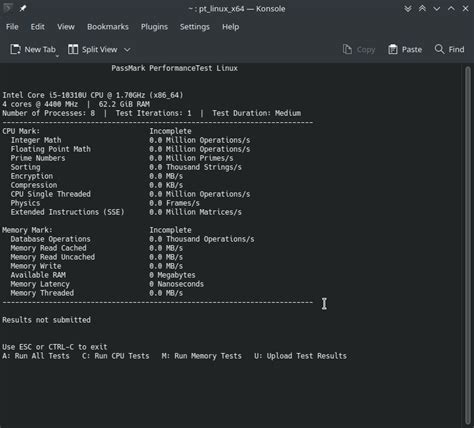Open the Settings menu
Screen dimensions: 474x428
[x=195, y=27]
